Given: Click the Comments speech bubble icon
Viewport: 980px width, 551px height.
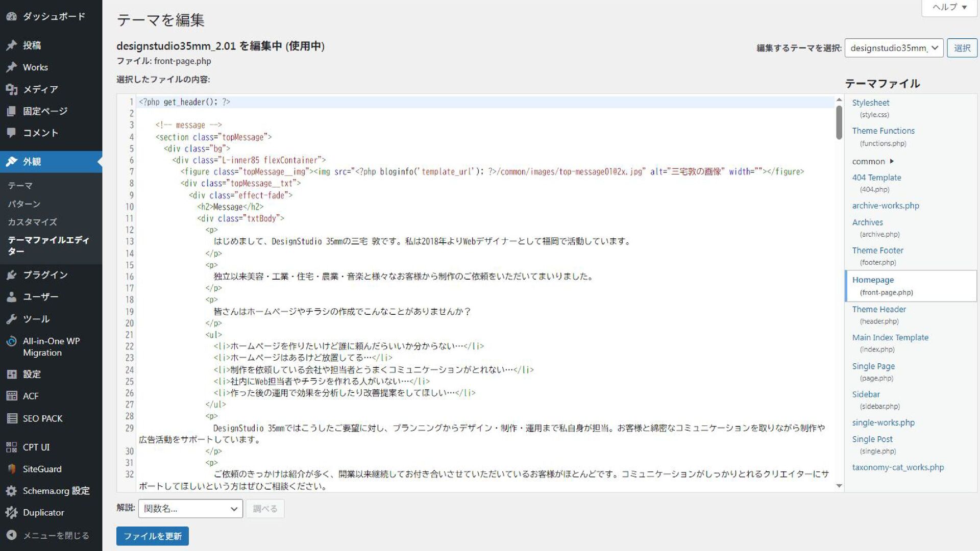Looking at the screenshot, I should pyautogui.click(x=11, y=133).
